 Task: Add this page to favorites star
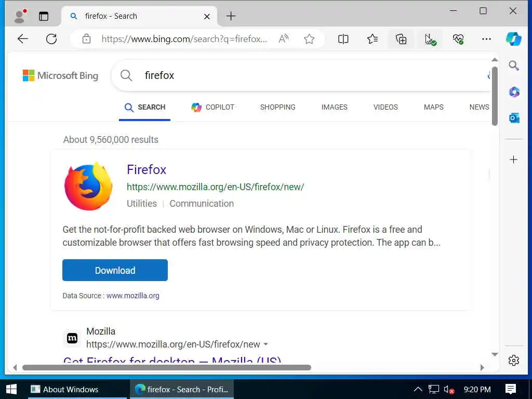coord(309,39)
